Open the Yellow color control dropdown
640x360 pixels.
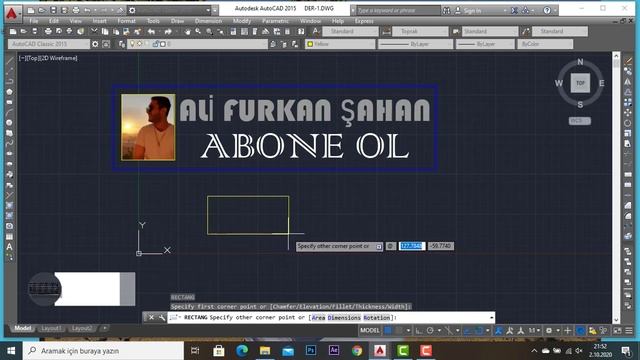[340, 44]
